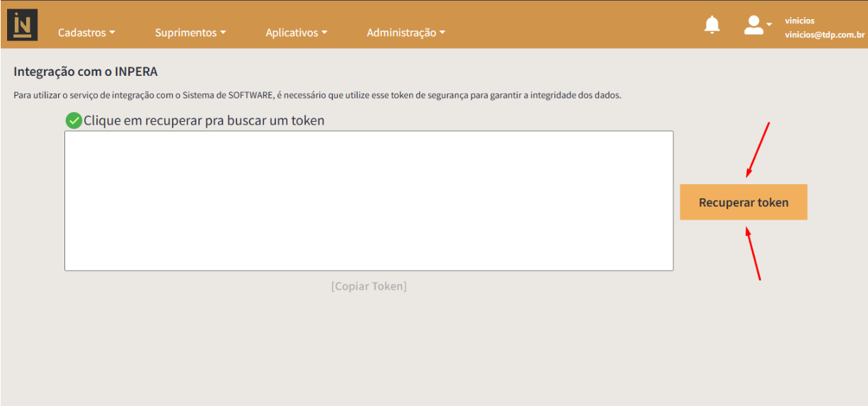Click the username 'vinicios' text
The image size is (868, 406).
(x=799, y=21)
